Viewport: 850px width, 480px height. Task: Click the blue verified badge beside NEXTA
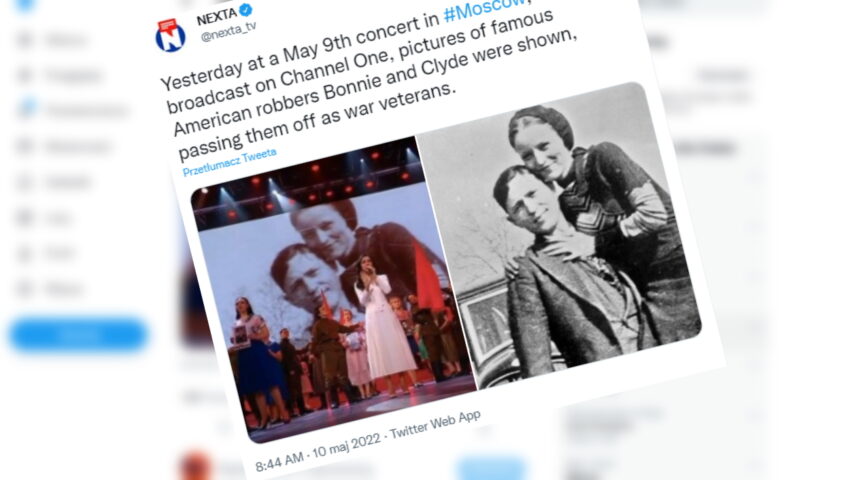pyautogui.click(x=246, y=10)
